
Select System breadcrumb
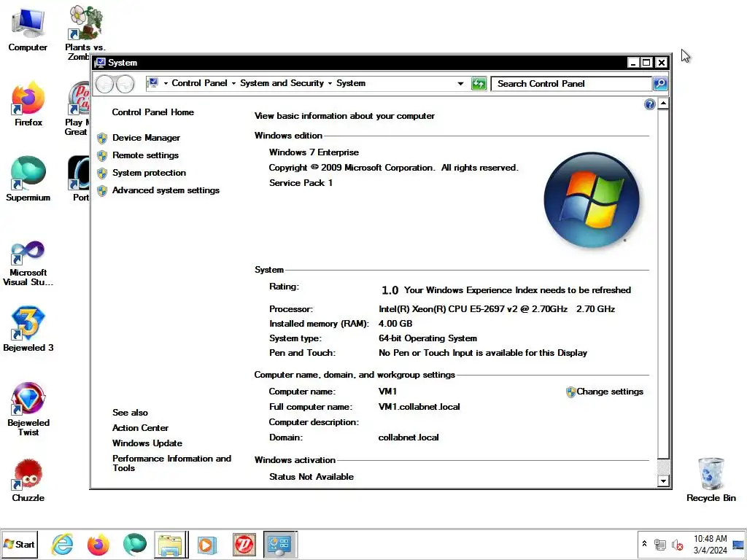point(351,83)
